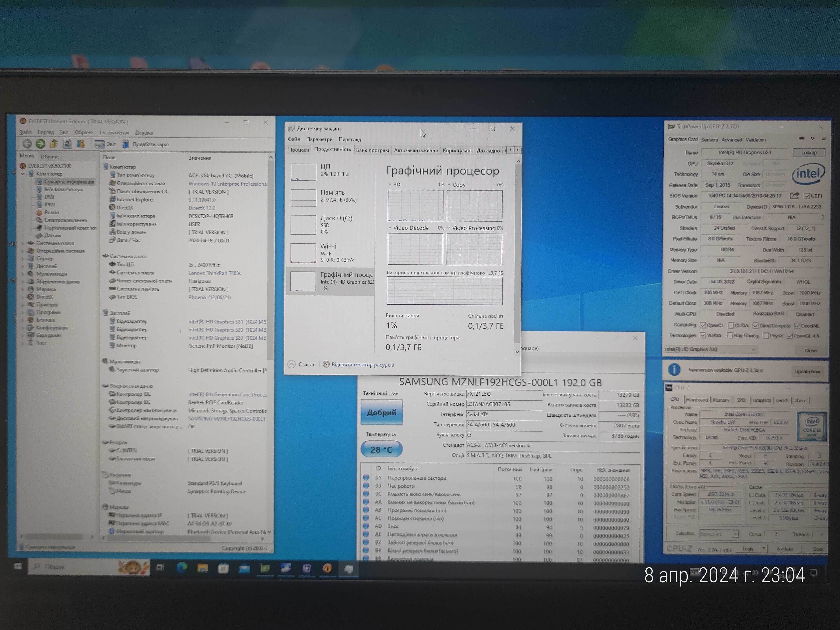
Task: Click the Добрий health status button
Action: [x=382, y=412]
